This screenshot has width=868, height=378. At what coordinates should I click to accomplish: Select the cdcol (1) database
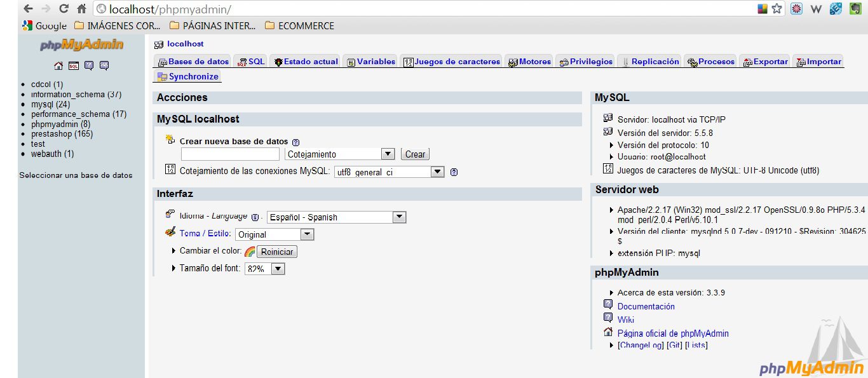tap(47, 84)
